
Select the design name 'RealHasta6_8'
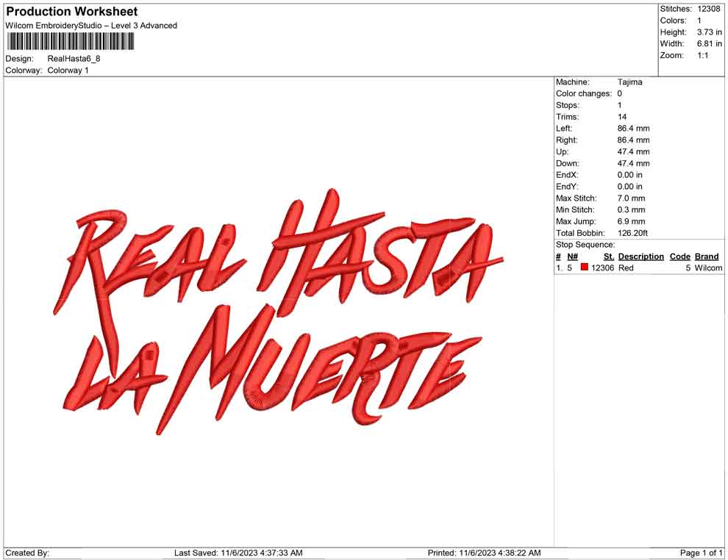[74, 59]
